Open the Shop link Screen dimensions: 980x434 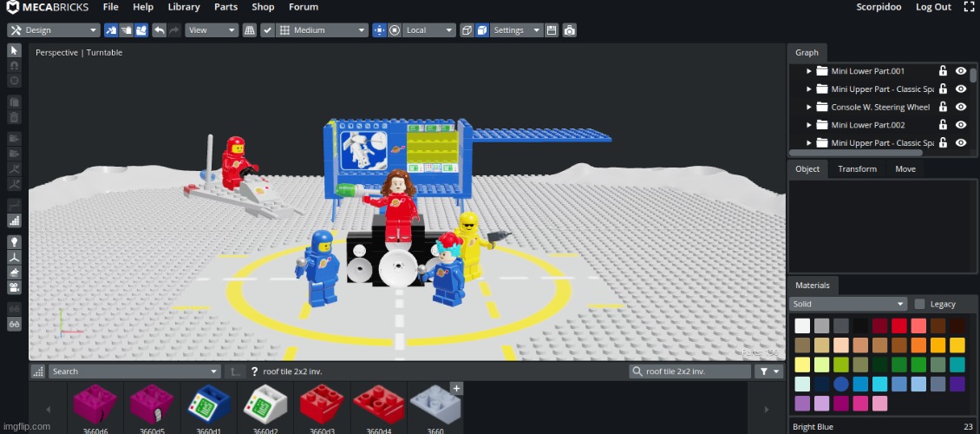click(x=263, y=7)
